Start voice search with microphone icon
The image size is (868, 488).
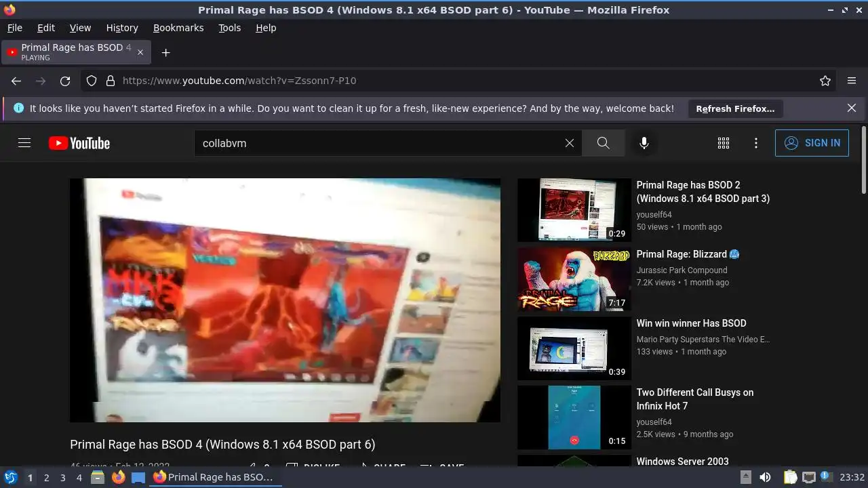click(644, 143)
